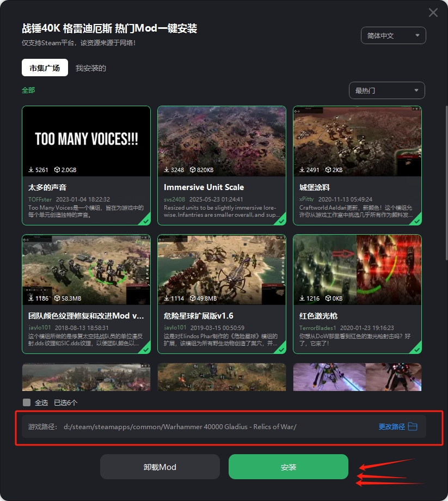Switch to the 我安装的 tab
Screen dimensions: 448x501
[91, 68]
